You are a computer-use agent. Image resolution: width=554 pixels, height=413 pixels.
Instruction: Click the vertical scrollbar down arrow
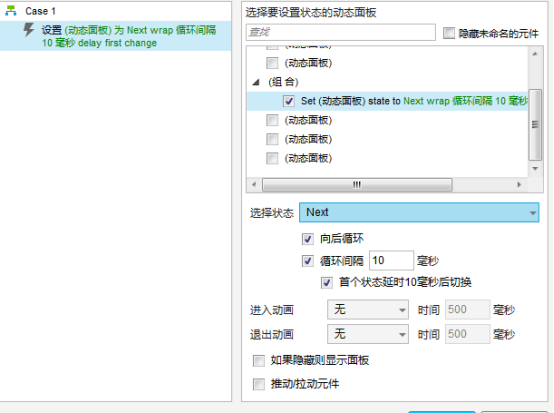pyautogui.click(x=535, y=169)
